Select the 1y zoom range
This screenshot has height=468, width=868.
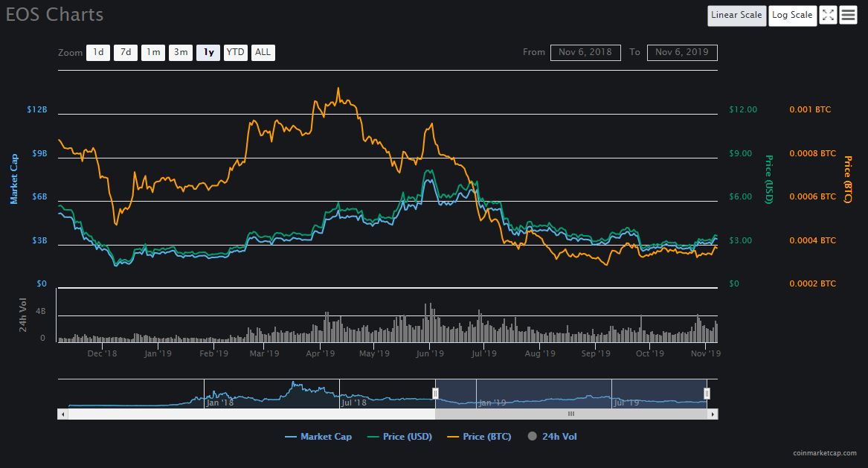(x=208, y=53)
